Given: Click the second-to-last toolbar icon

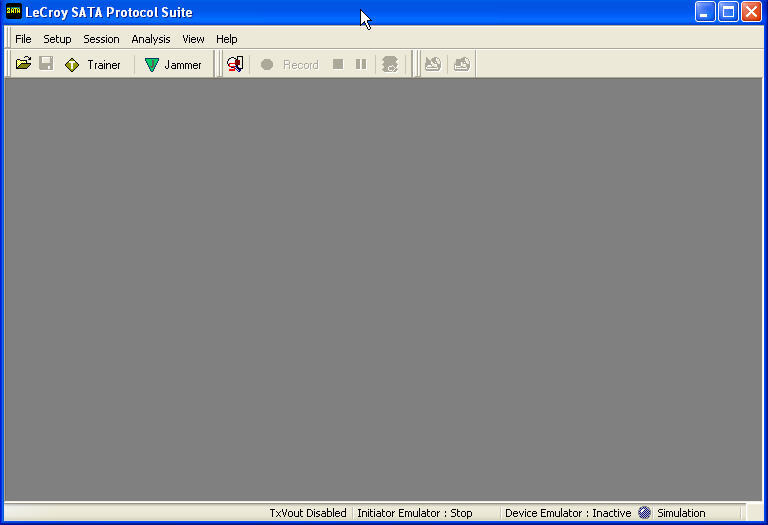Looking at the screenshot, I should tap(433, 64).
